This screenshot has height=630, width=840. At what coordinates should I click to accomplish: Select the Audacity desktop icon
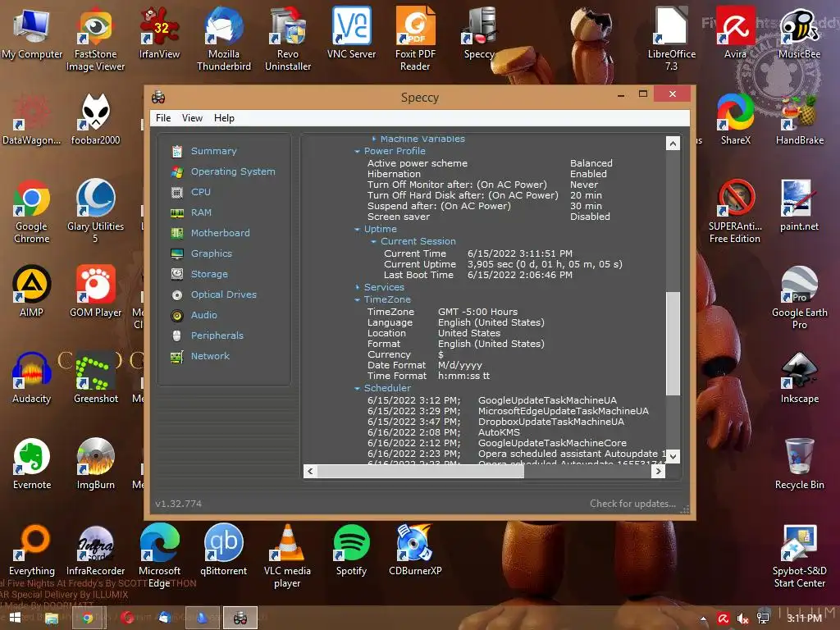coord(32,377)
